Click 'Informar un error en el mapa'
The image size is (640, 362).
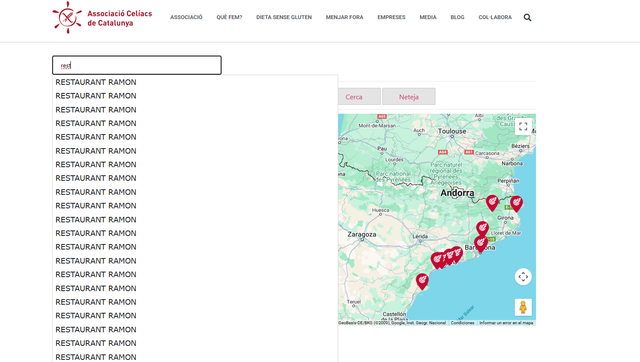506,323
